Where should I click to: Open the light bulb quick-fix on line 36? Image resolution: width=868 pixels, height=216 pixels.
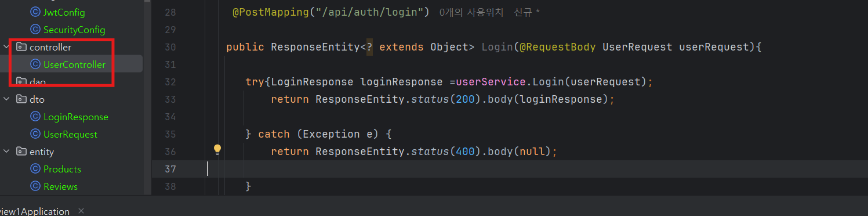pos(217,150)
